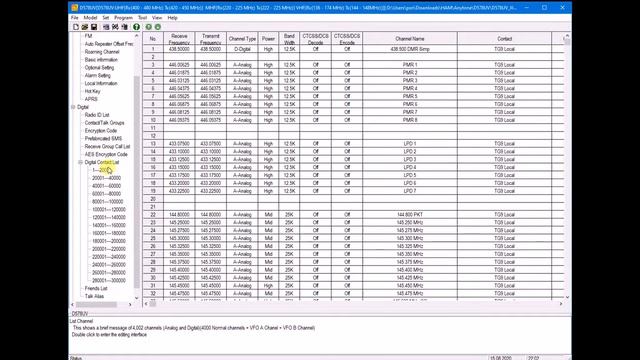Open the Help menu
The width and height of the screenshot is (640, 360).
[x=173, y=18]
